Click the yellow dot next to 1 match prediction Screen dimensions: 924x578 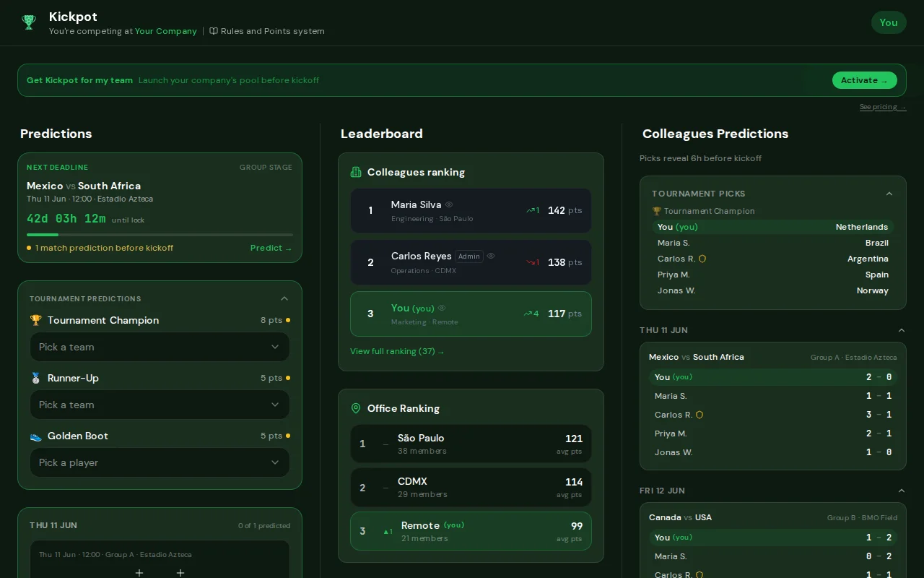point(29,248)
